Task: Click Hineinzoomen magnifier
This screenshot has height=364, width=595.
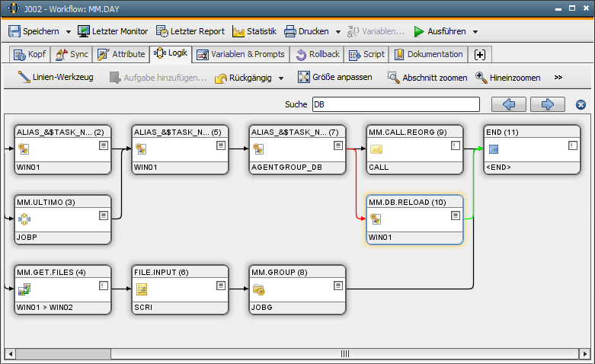Action: point(481,78)
